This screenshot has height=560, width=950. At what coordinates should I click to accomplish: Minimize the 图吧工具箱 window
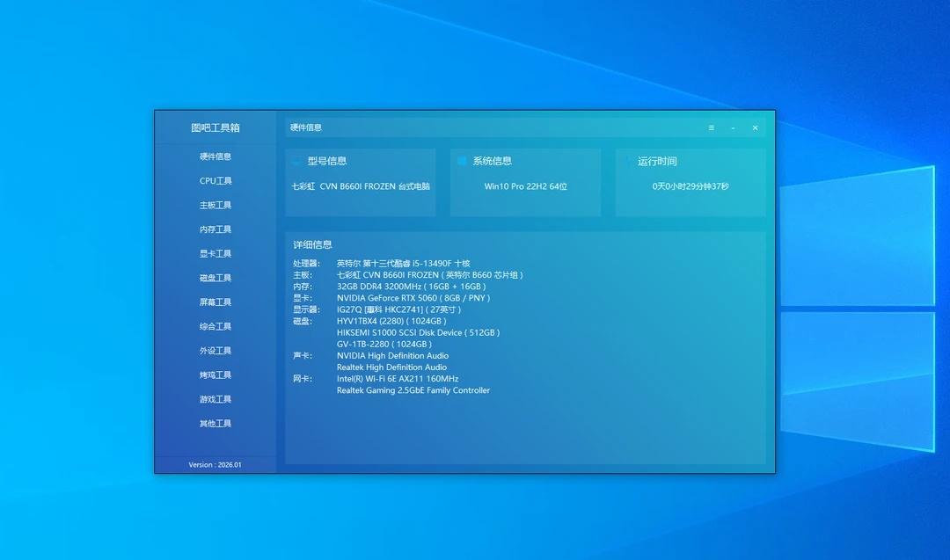733,127
